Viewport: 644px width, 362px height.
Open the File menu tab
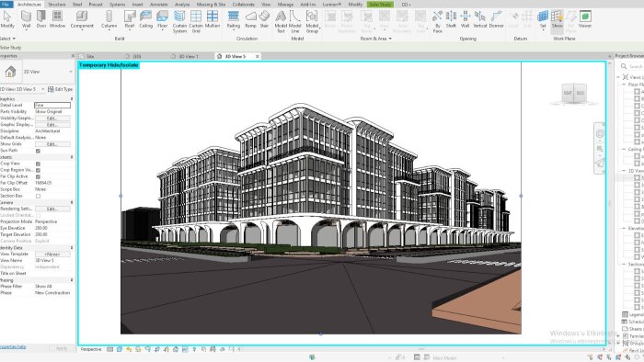tap(6, 4)
